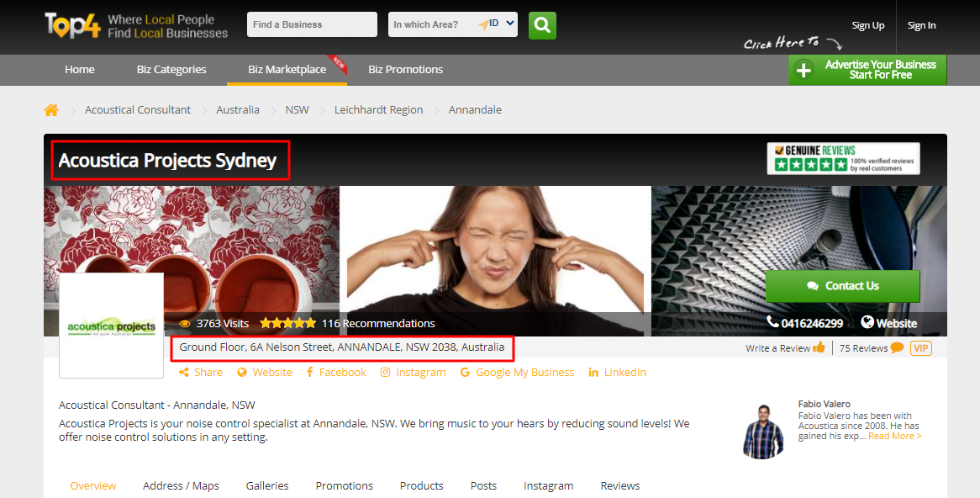This screenshot has height=498, width=980.
Task: Switch to the Reviews tab
Action: pos(620,485)
